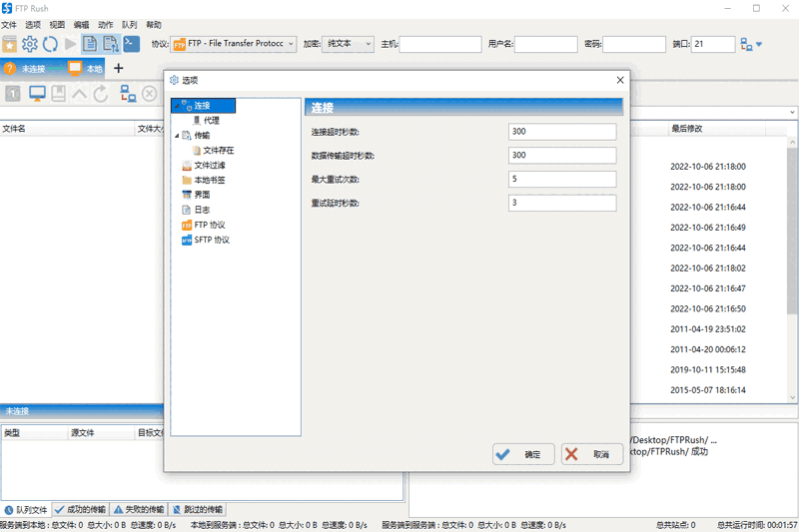Switch to 失败的传输 tab
Image resolution: width=799 pixels, height=532 pixels.
139,510
